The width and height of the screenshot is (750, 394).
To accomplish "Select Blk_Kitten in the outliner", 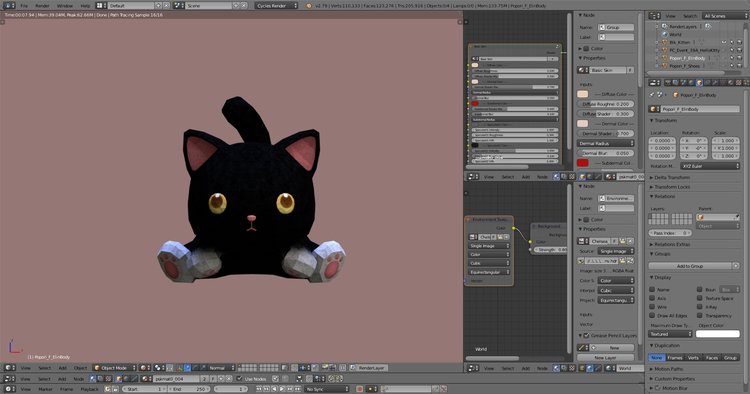I will (679, 42).
